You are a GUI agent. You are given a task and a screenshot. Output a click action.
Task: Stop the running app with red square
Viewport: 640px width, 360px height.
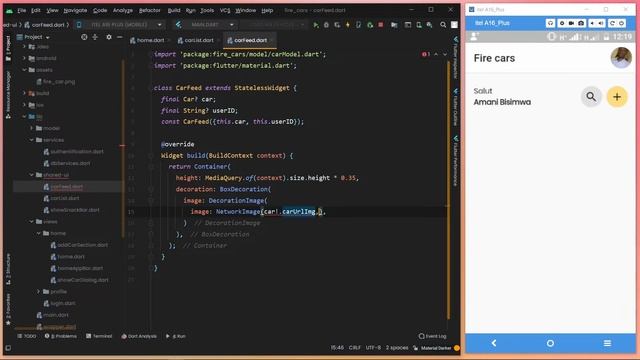pyautogui.click(x=380, y=25)
